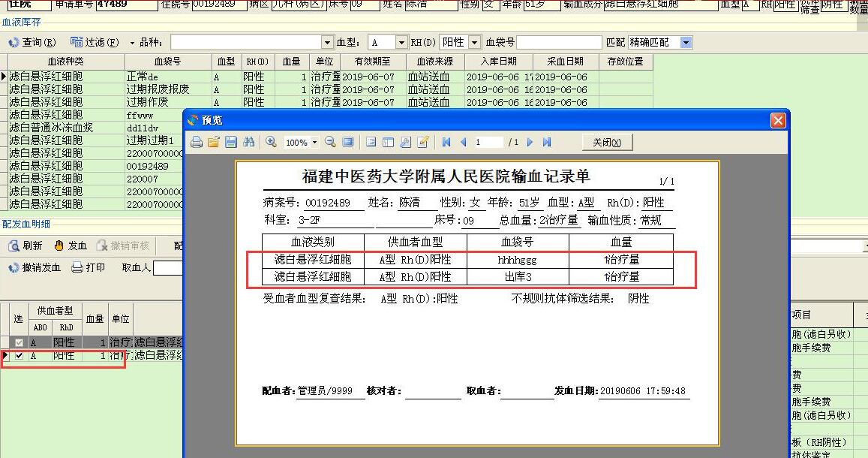The height and width of the screenshot is (458, 868).
Task: Click the report title 福建中医药大学附属人民医院输血记录单
Action: pos(446,176)
